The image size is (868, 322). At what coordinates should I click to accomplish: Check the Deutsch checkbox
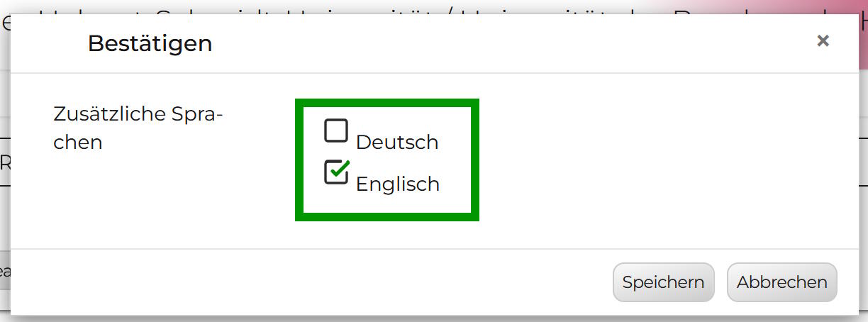click(x=336, y=131)
